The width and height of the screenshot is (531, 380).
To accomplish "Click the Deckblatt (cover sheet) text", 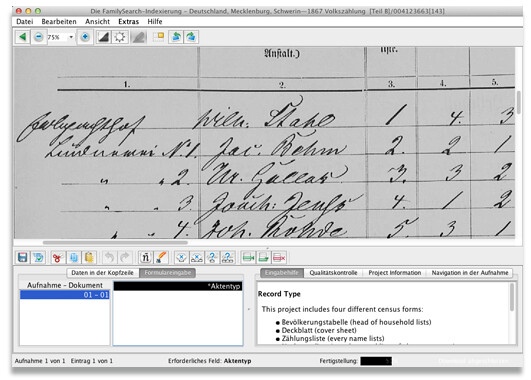I will pyautogui.click(x=319, y=330).
